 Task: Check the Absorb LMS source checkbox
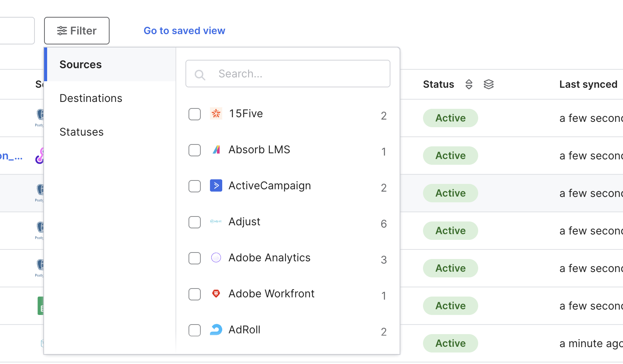195,150
